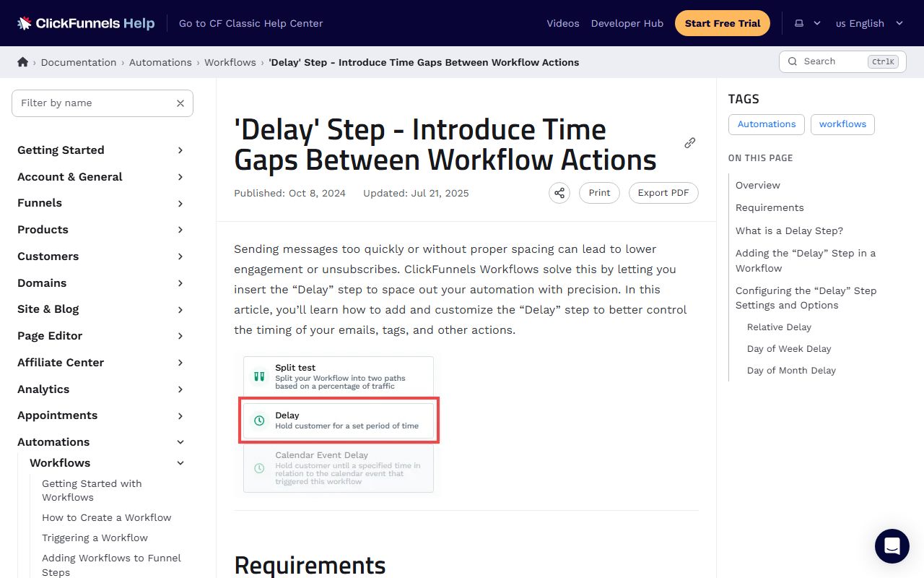Screen dimensions: 924x578
Task: Clear the filter by name field
Action: (x=180, y=103)
